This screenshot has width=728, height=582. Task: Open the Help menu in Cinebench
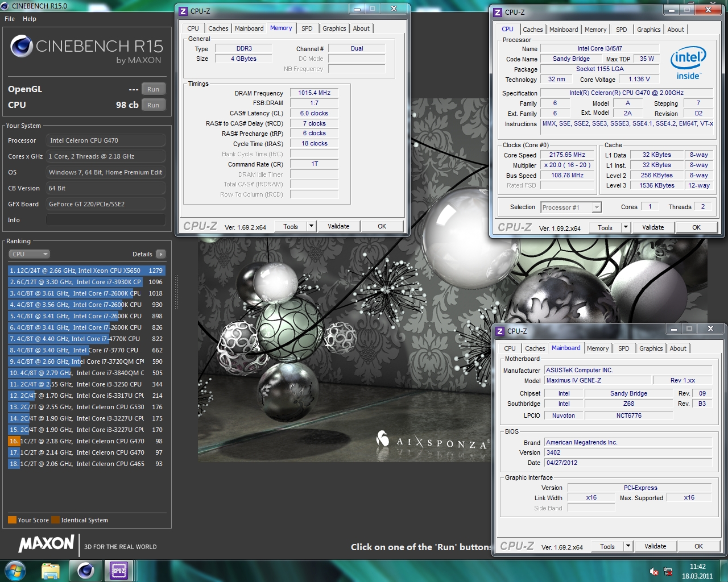coord(30,19)
